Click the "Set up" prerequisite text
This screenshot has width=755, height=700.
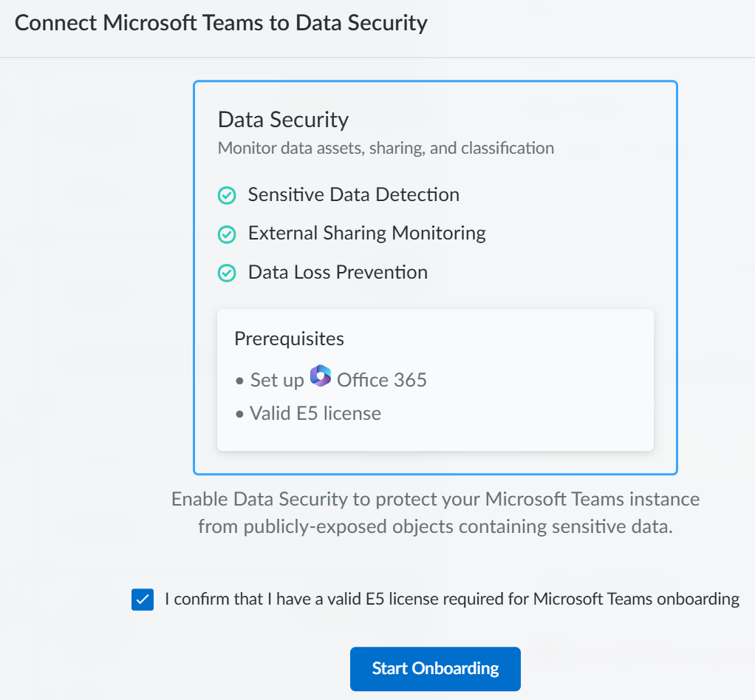[x=277, y=380]
